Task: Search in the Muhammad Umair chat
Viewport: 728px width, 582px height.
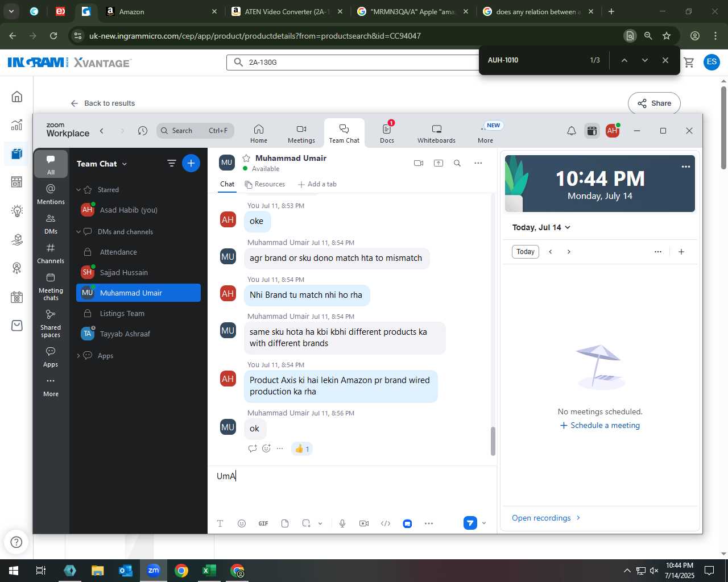Action: pos(457,163)
